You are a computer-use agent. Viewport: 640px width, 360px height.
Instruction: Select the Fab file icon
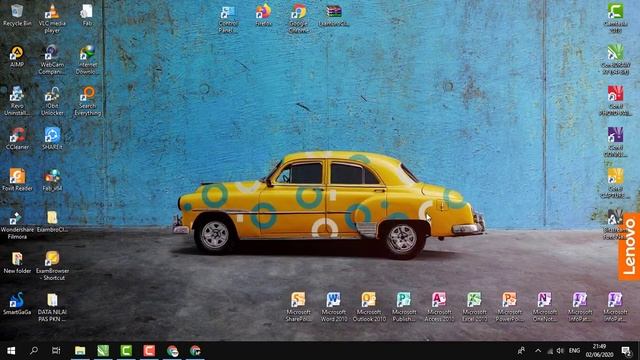pyautogui.click(x=87, y=16)
